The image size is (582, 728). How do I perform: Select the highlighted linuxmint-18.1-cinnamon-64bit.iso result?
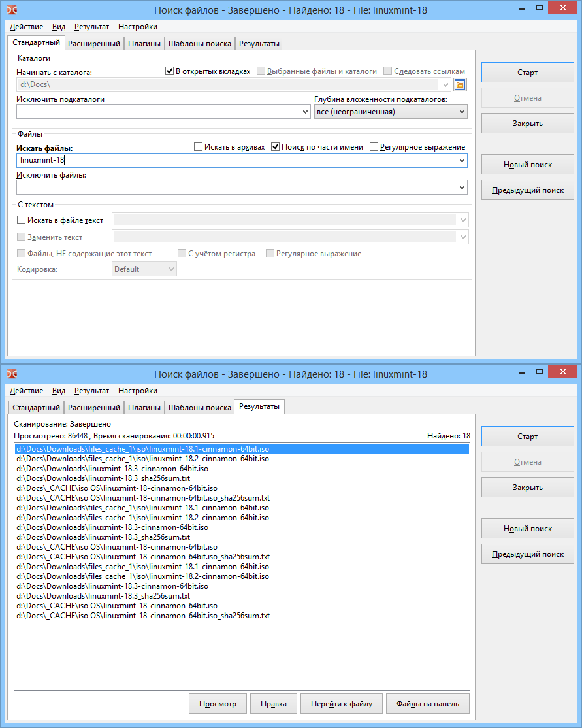143,449
